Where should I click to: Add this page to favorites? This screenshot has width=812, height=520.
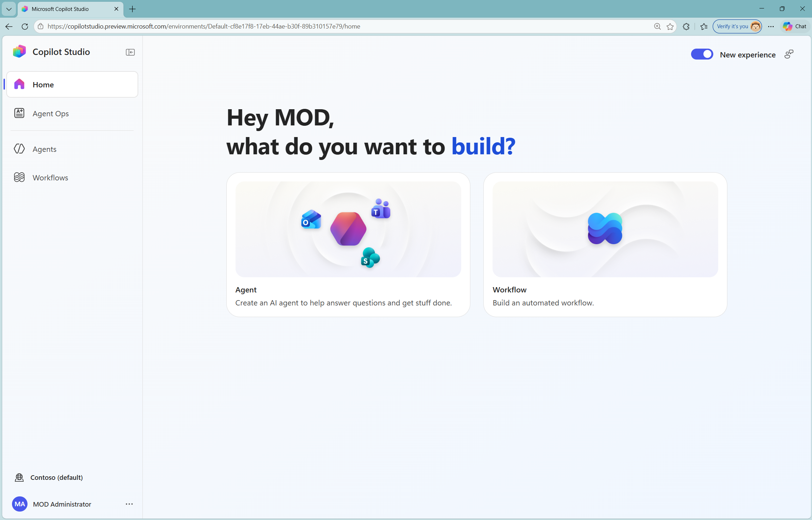click(670, 26)
